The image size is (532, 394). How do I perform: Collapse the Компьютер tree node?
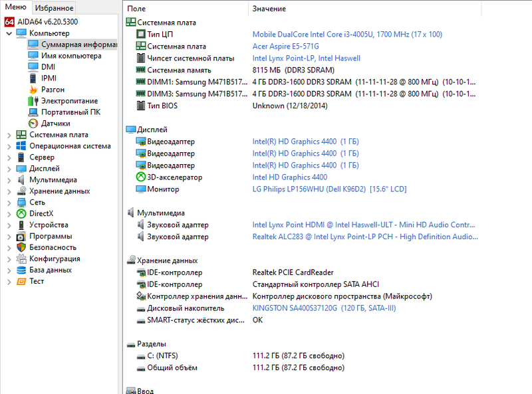point(9,33)
